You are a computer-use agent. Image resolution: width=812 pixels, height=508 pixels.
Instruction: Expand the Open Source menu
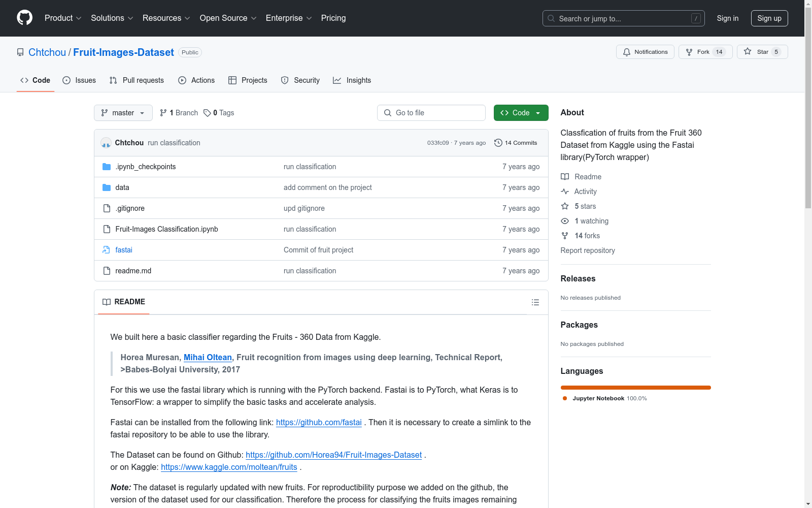click(228, 18)
